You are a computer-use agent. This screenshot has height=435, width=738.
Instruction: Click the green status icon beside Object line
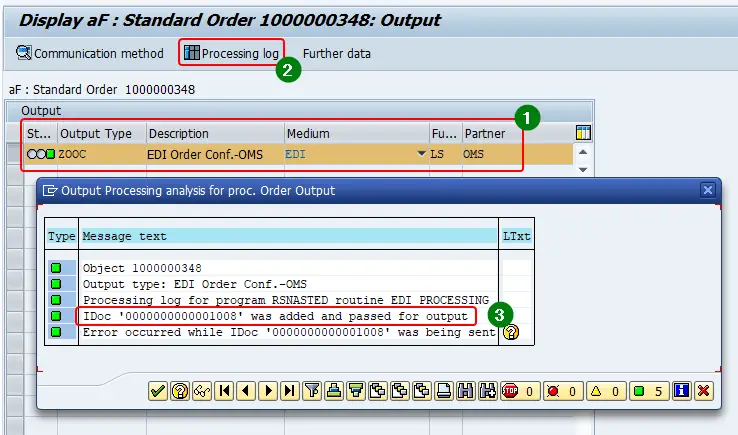point(56,268)
